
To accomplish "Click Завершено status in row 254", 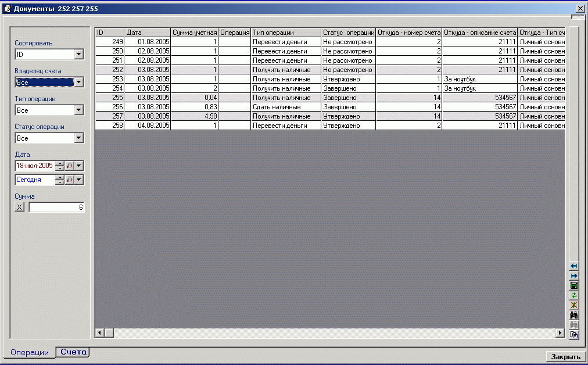I will [x=349, y=88].
